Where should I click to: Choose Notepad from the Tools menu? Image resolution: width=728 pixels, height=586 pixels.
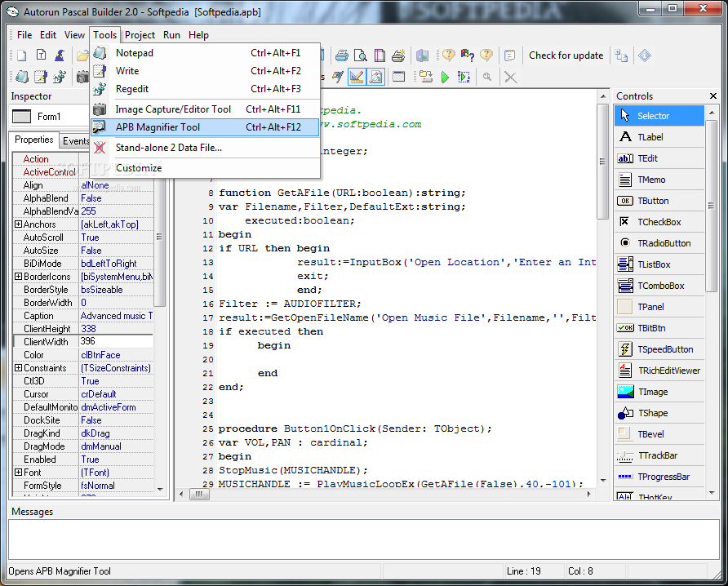[x=205, y=53]
